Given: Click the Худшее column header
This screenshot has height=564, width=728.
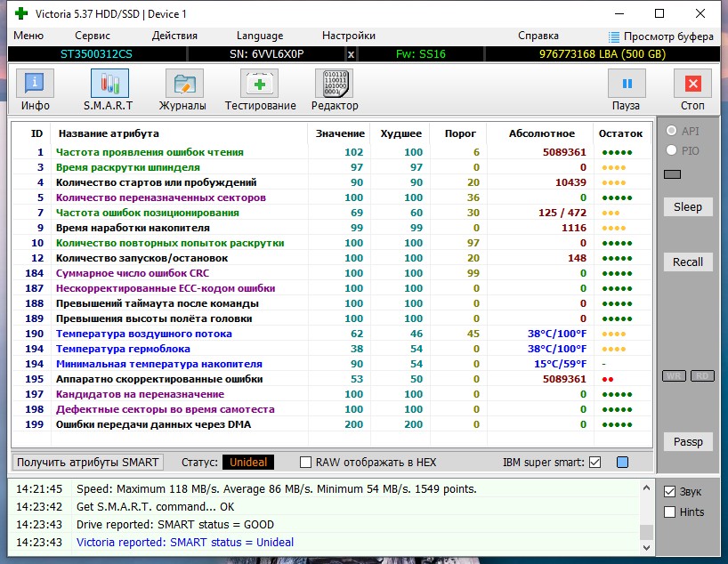Looking at the screenshot, I should (400, 133).
